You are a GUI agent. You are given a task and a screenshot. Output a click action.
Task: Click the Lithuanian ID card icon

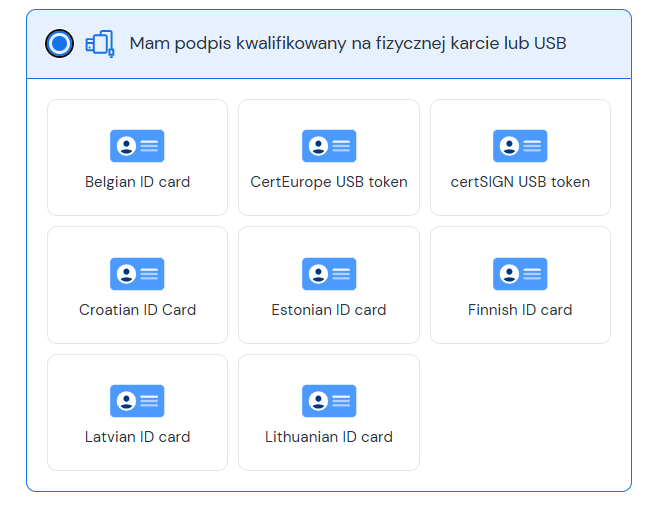[x=329, y=401]
